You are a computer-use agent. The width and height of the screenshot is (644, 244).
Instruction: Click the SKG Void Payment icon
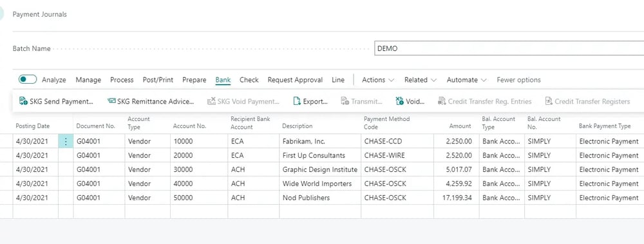211,101
